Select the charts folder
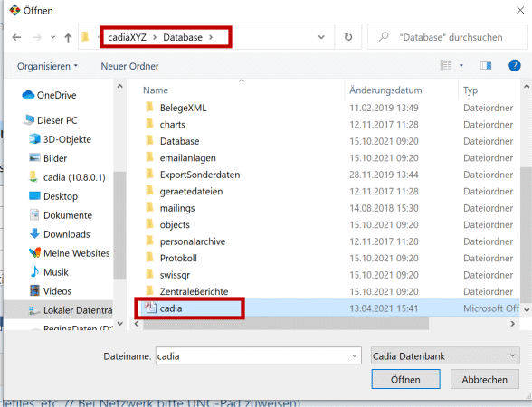The width and height of the screenshot is (532, 407). 172,125
